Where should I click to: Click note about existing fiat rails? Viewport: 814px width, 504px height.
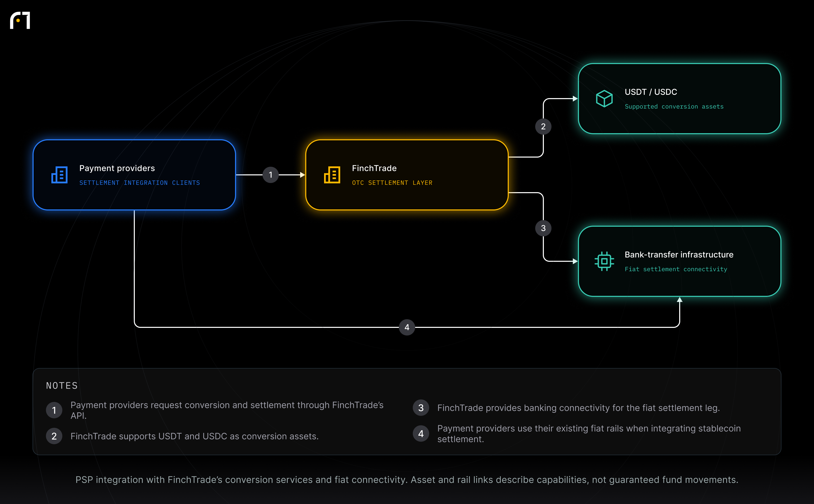(x=589, y=434)
